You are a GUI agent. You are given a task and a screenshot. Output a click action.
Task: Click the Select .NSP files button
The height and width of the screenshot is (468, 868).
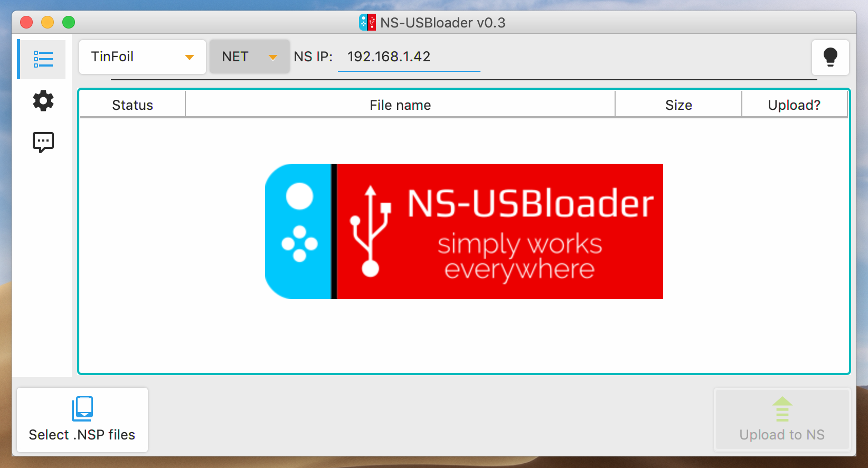coord(82,420)
